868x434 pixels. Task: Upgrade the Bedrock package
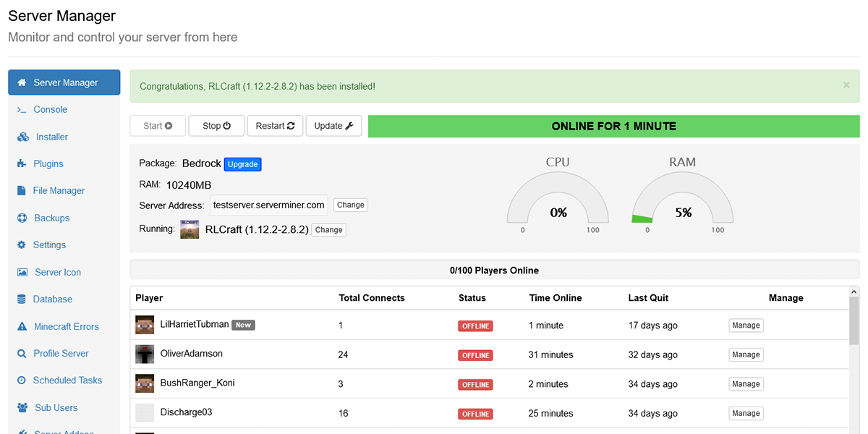[x=242, y=164]
